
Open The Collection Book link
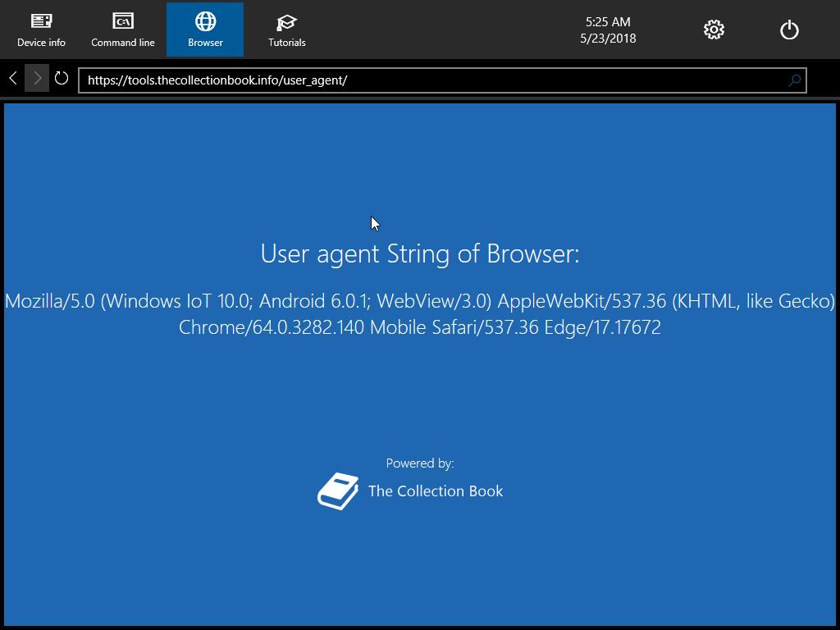[x=436, y=491]
